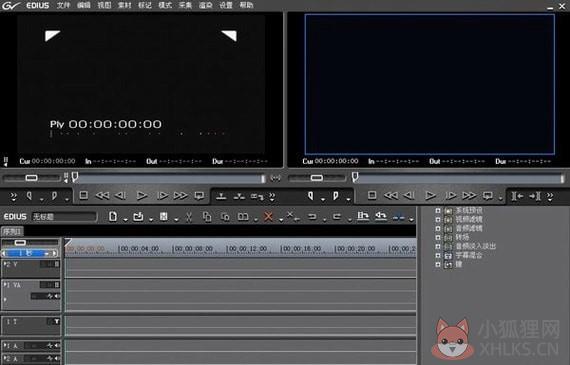Toggle the T title icon on the 1 T track
Viewport: 570px width, 365px height.
56,321
